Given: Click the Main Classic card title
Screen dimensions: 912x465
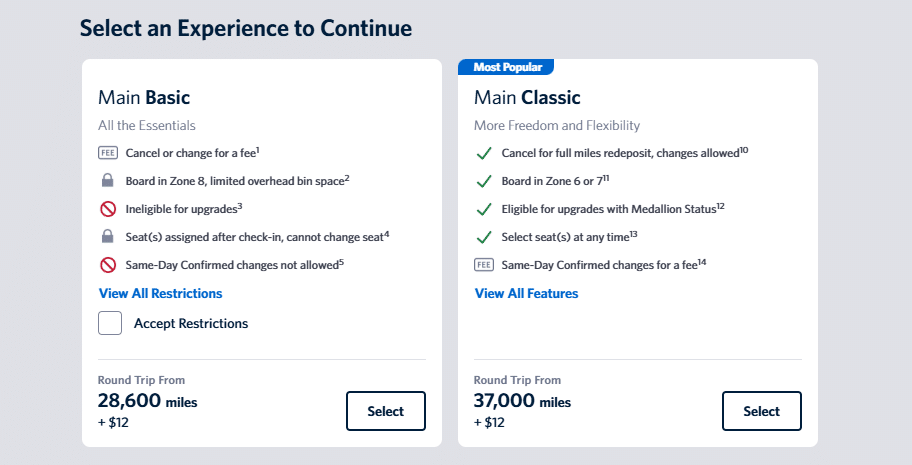Looking at the screenshot, I should 526,98.
